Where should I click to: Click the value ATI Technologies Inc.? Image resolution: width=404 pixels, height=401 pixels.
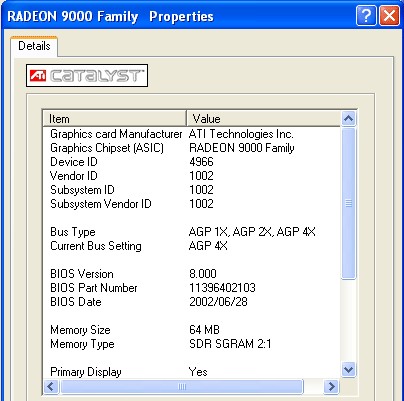pos(241,134)
